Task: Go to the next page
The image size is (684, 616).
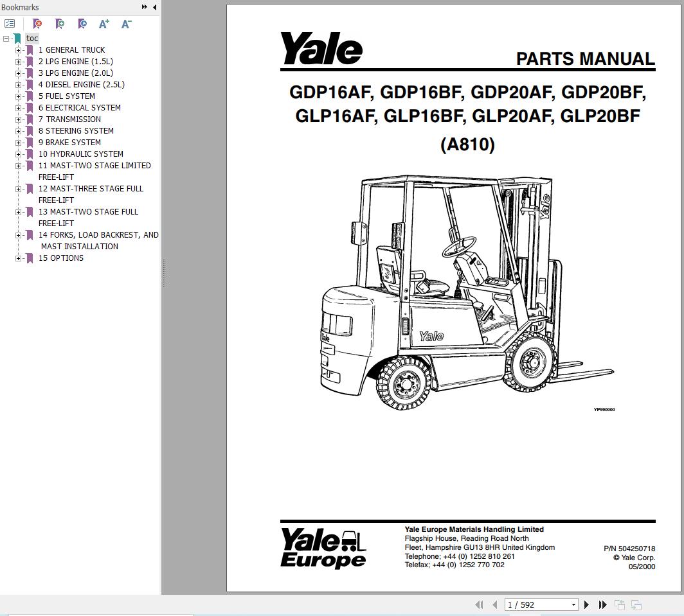Action: [586, 604]
